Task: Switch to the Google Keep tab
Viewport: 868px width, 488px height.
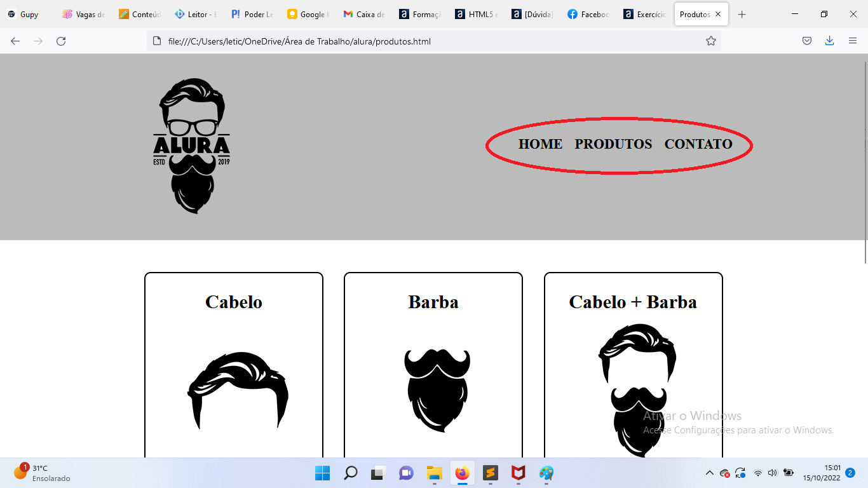Action: pos(307,14)
